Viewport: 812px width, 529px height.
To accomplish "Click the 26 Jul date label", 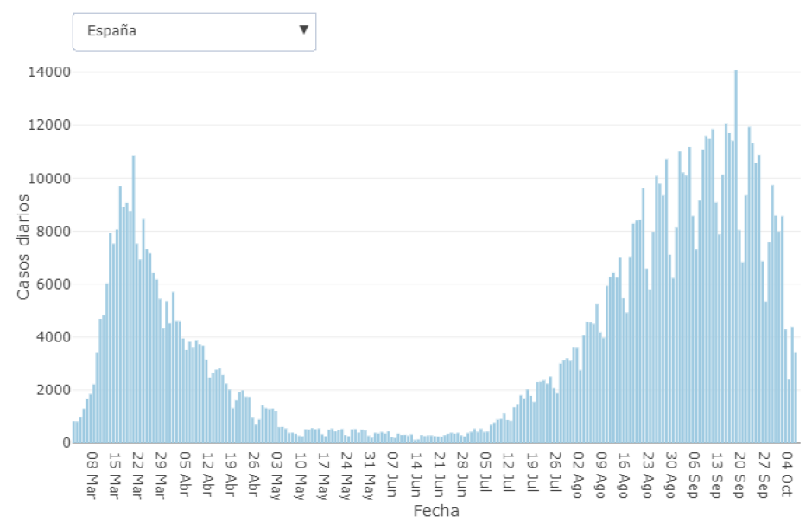I will click(x=555, y=472).
